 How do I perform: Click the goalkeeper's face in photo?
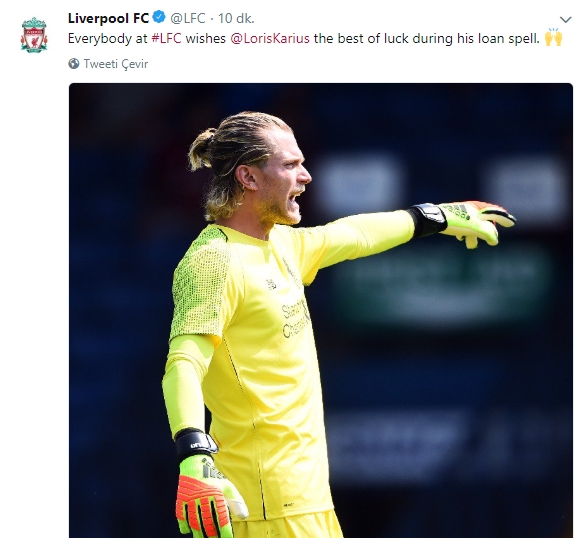coord(282,185)
